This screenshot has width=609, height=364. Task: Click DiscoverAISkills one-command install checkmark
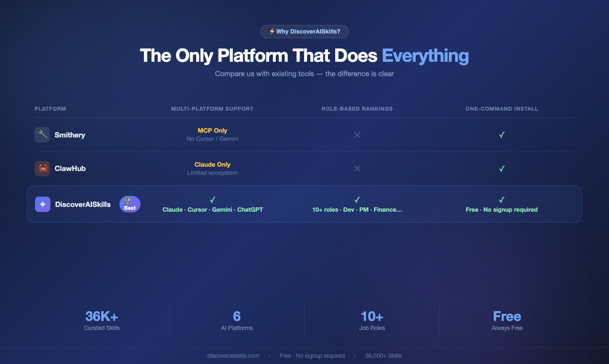502,200
